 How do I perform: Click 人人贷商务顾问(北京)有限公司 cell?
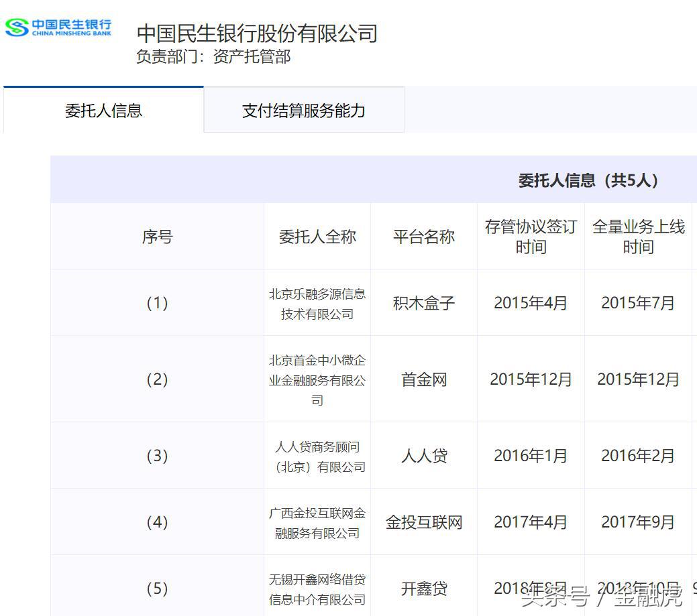point(317,456)
